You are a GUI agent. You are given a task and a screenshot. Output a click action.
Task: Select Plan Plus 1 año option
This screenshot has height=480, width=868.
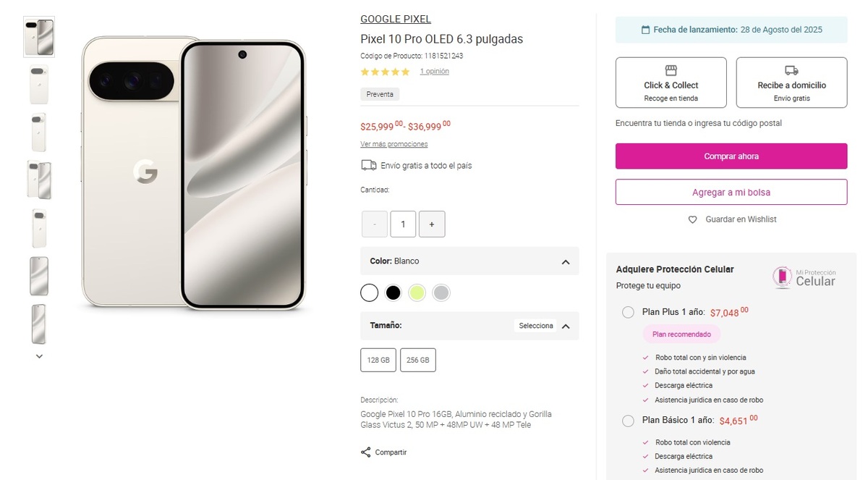click(628, 312)
